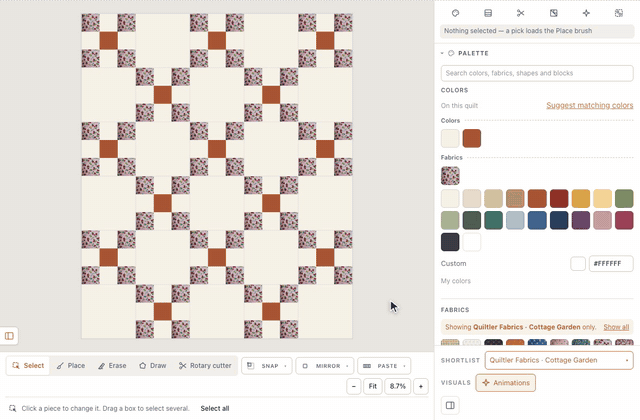640x420 pixels.
Task: Open the custom color picker swatch
Action: (x=578, y=264)
